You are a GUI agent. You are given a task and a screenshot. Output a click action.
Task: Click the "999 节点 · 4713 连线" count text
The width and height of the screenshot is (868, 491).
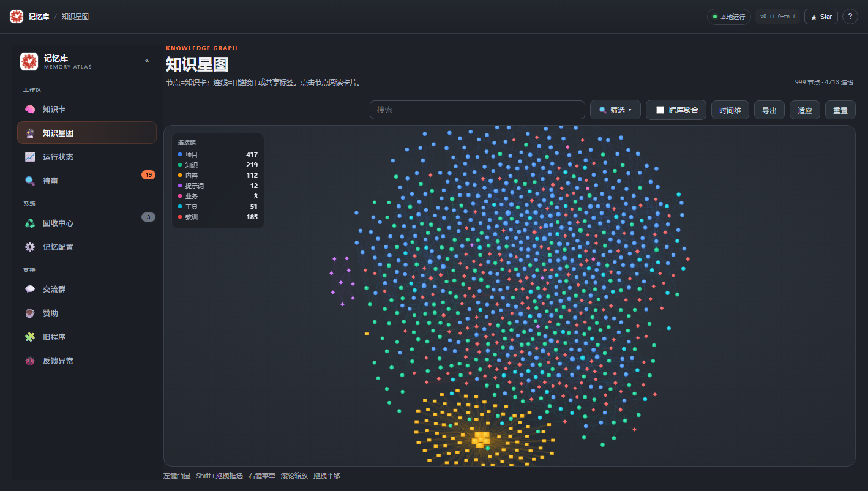click(x=824, y=82)
